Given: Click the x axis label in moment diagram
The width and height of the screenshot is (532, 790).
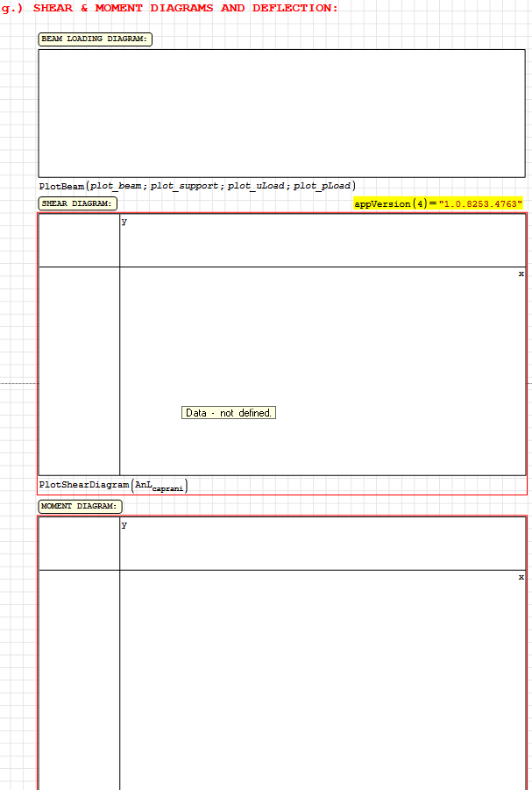Looking at the screenshot, I should point(521,577).
